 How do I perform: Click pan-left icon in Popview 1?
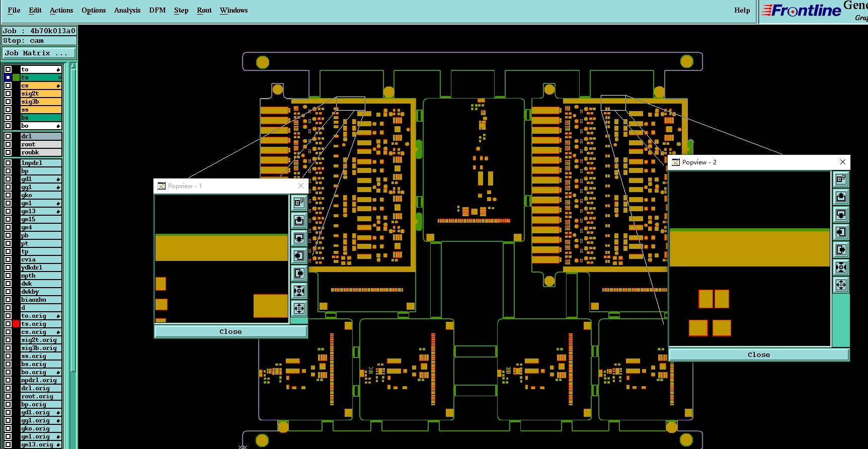click(x=299, y=255)
